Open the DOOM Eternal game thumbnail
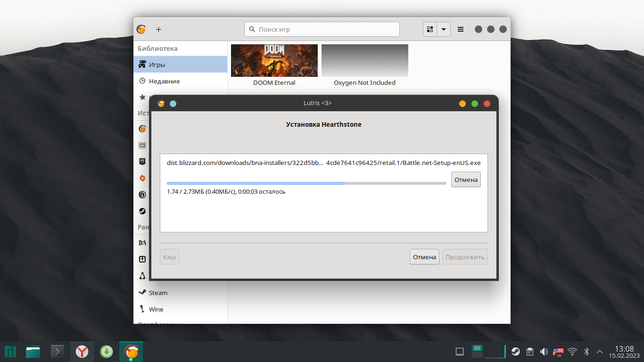The width and height of the screenshot is (644, 362). [x=274, y=60]
